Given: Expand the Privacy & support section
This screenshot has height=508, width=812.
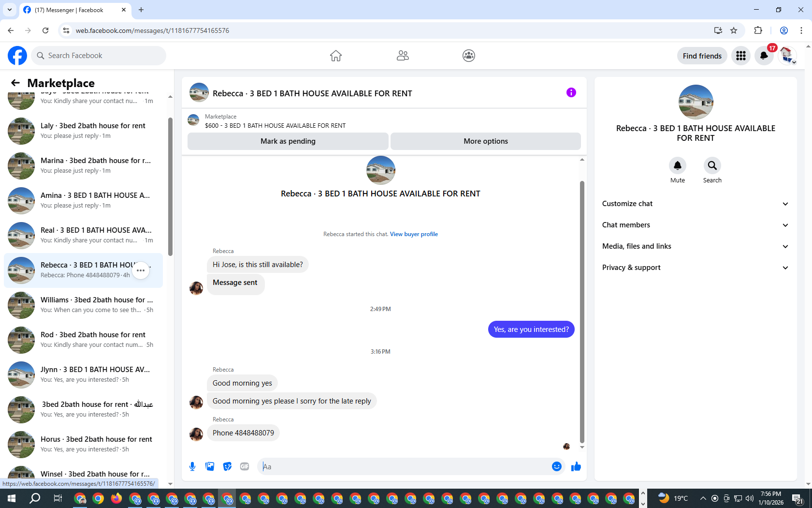Looking at the screenshot, I should click(696, 268).
